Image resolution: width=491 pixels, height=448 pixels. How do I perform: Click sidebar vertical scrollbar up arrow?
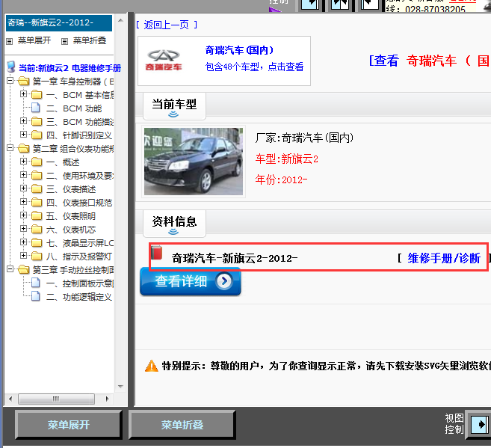tap(120, 20)
